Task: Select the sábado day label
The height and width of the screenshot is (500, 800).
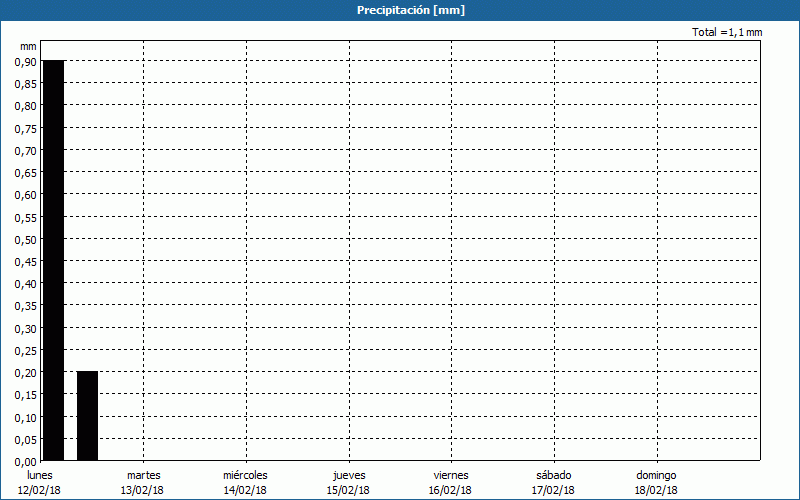Action: 553,475
